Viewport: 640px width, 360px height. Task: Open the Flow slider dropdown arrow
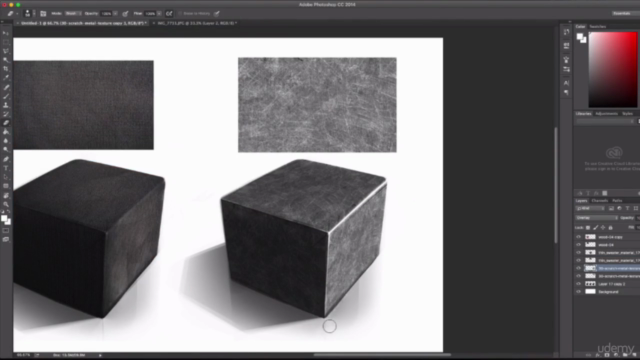(159, 13)
